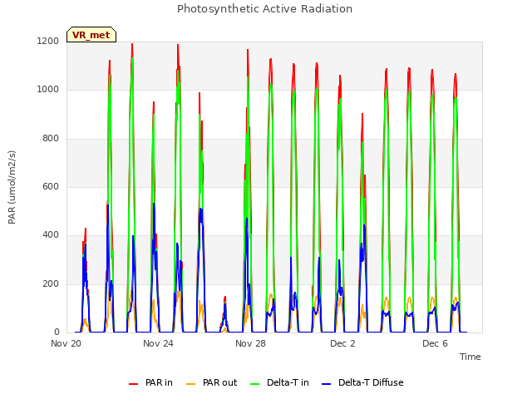This screenshot has width=532, height=399.
Task: Click the green Delta-T in legend swatch
Action: [255, 384]
